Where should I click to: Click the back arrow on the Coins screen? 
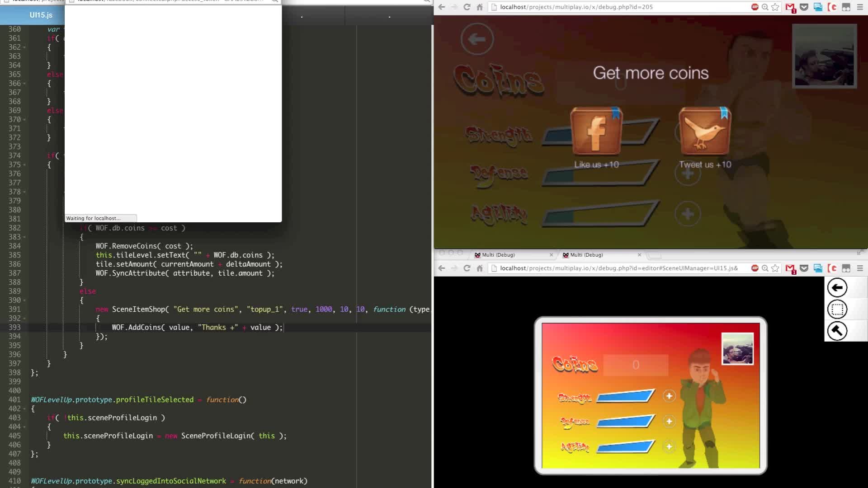477,39
